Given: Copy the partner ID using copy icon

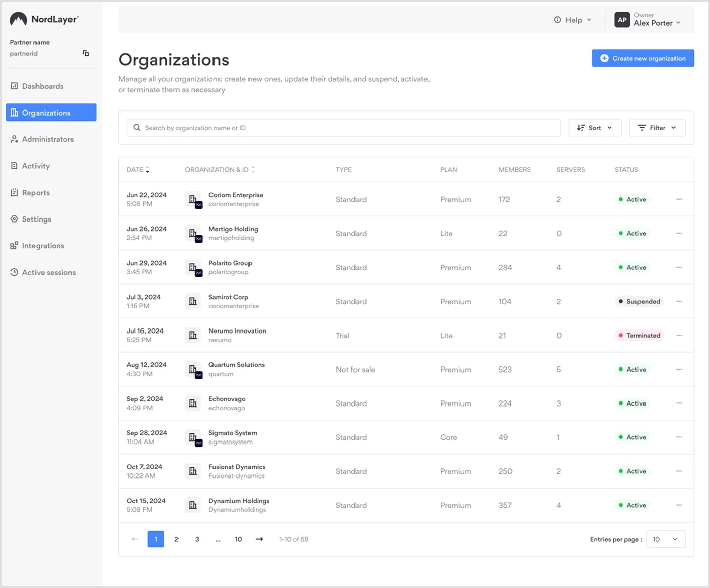Looking at the screenshot, I should [x=85, y=53].
